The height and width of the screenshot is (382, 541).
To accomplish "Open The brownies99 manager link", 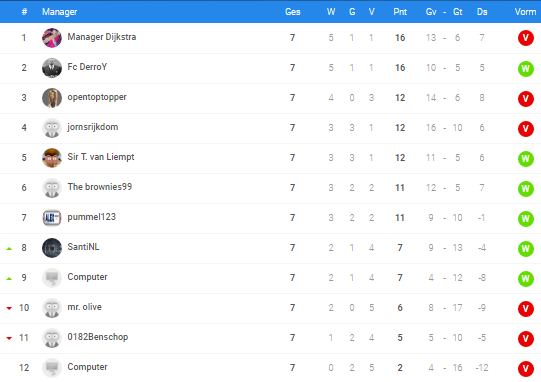I will [x=99, y=187].
